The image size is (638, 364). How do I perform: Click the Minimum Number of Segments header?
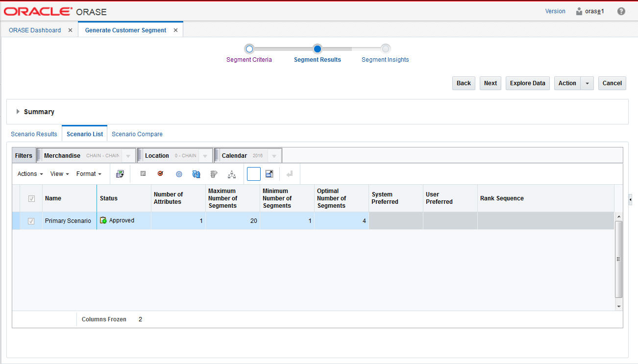point(287,198)
